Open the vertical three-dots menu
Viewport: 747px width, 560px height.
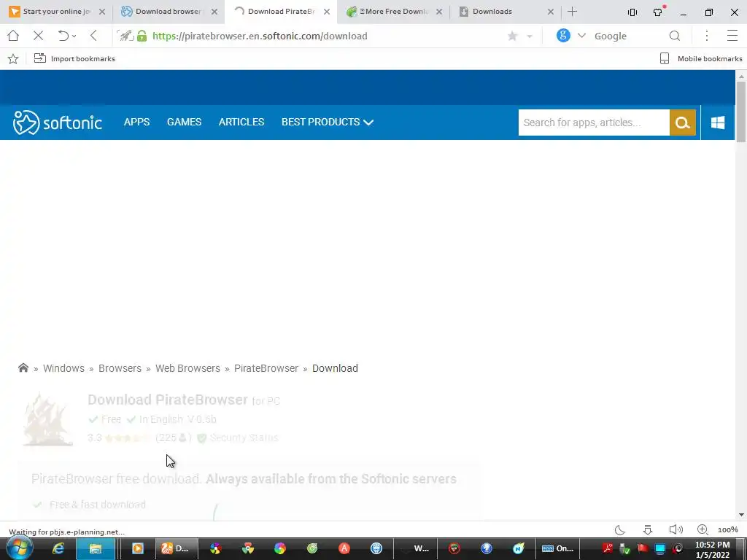click(x=707, y=36)
